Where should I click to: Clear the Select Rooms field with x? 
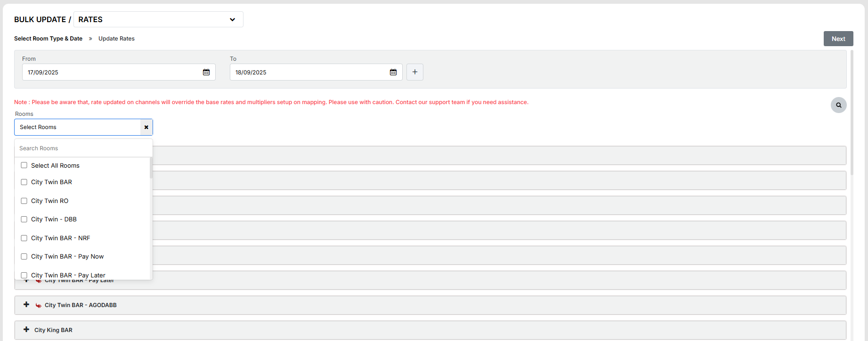[x=146, y=127]
